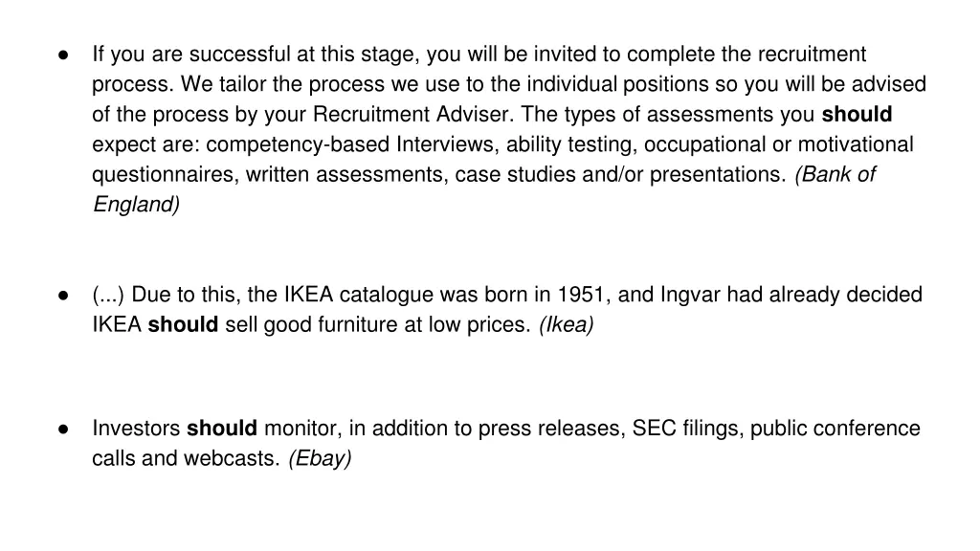Click the '(...)' ellipsis at paragraph start
980x551 pixels.
click(108, 295)
